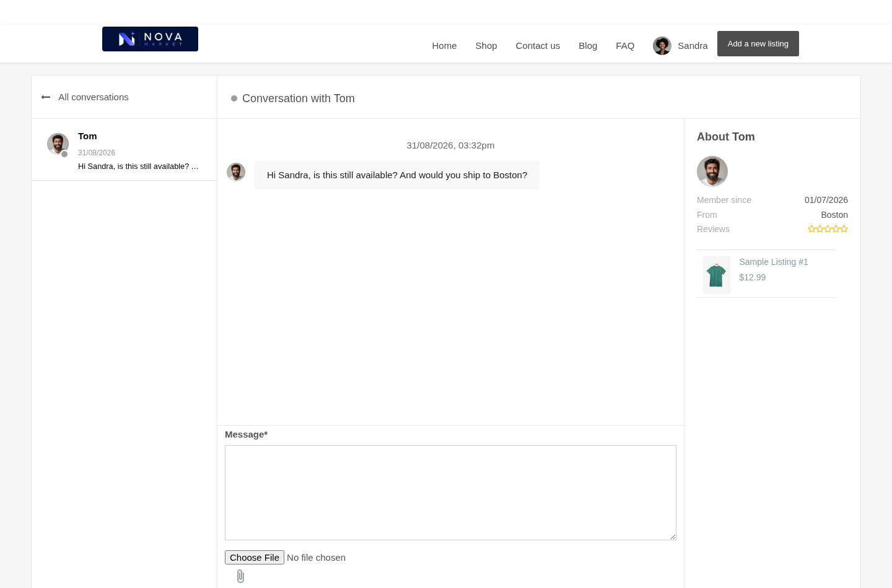Go to the Home page
Screen dimensions: 892x588
[x=444, y=46]
